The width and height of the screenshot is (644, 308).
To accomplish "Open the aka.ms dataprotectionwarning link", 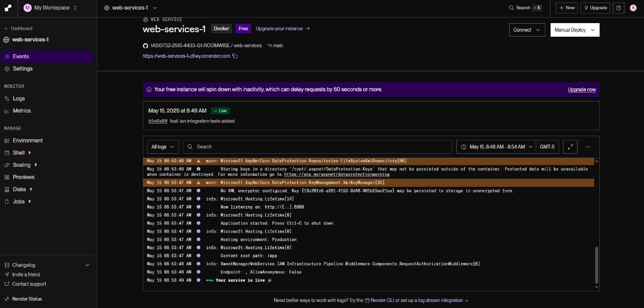I will pos(337,174).
